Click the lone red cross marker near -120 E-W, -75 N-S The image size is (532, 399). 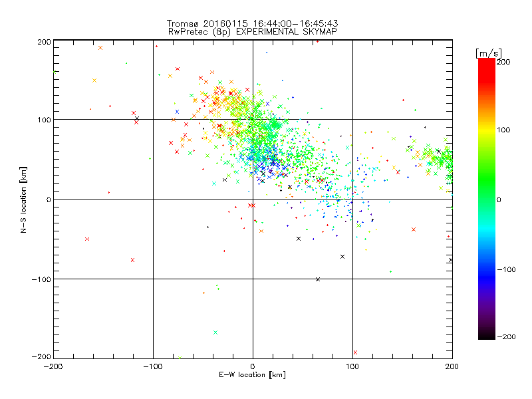(x=132, y=260)
